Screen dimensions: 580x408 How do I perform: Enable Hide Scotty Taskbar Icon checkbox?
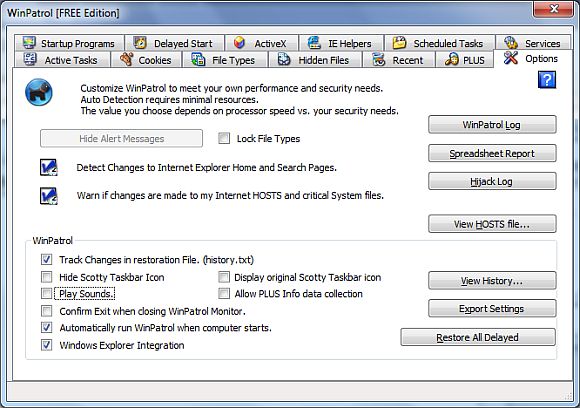(x=47, y=277)
